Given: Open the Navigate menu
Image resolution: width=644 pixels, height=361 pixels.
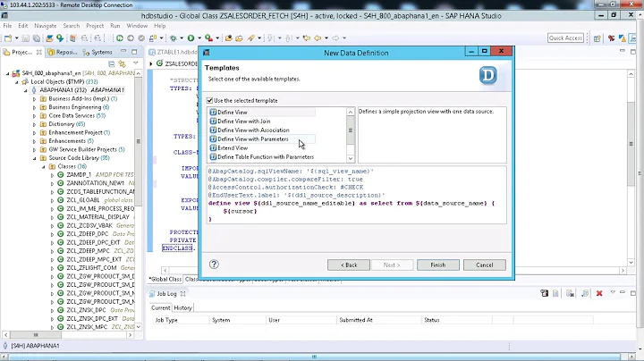Looking at the screenshot, I should (x=46, y=25).
